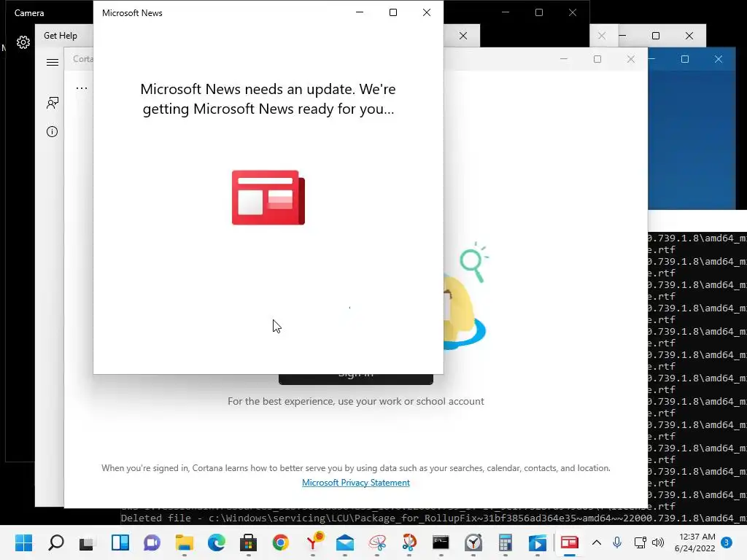Show hidden tray icons chevron

597,542
